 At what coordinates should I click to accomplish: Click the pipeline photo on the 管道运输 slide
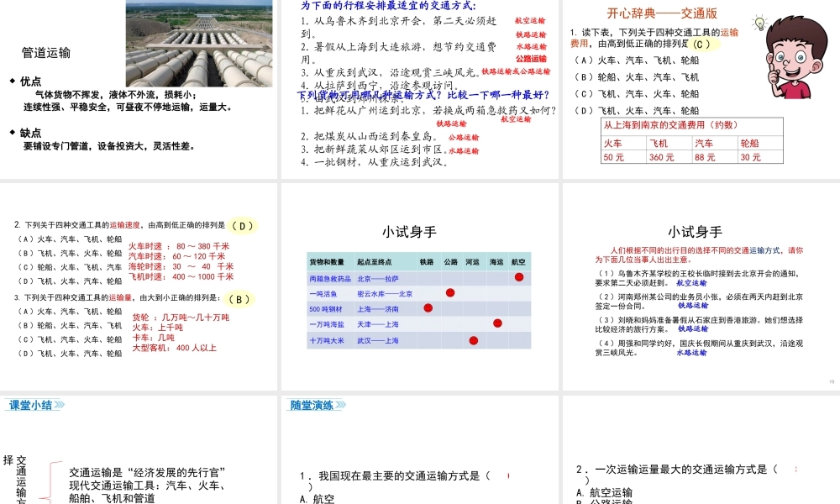[x=199, y=44]
